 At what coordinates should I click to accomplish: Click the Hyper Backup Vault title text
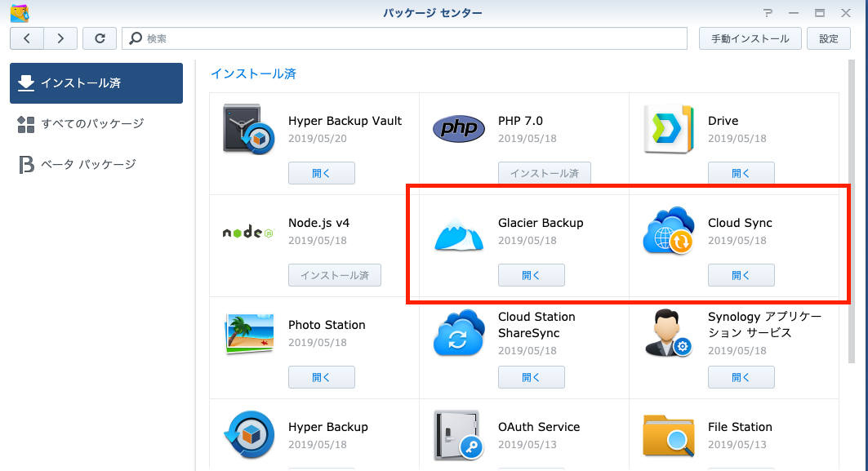pos(345,121)
